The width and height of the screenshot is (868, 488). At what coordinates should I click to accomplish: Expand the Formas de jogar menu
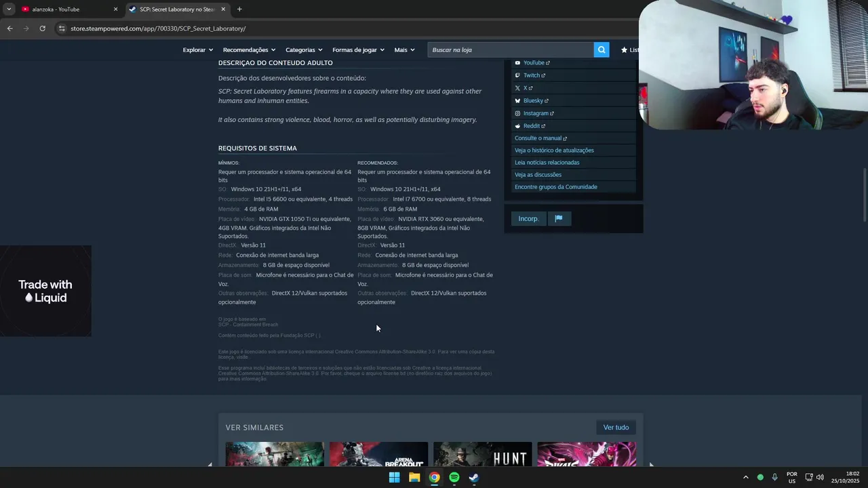pyautogui.click(x=358, y=49)
